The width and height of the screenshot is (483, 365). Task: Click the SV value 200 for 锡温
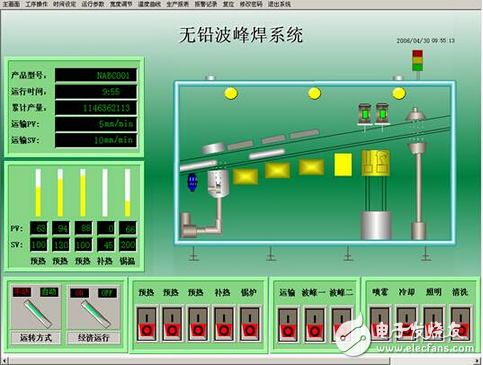click(128, 245)
